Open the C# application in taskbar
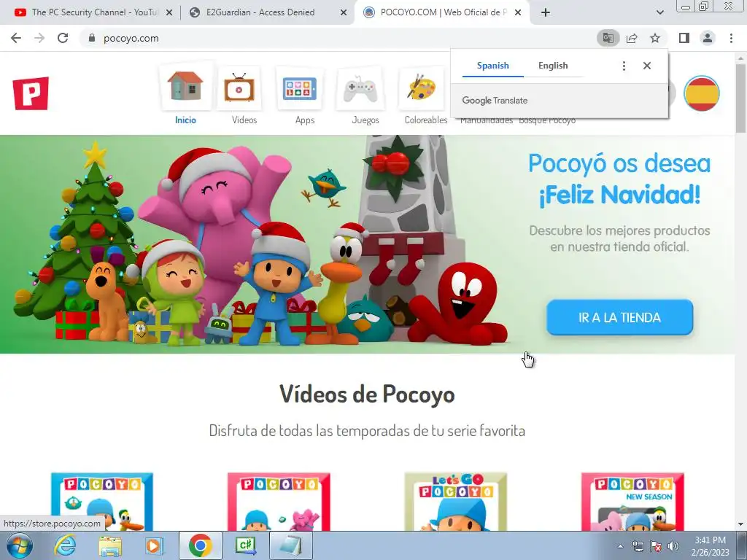747x560 pixels. pyautogui.click(x=245, y=545)
